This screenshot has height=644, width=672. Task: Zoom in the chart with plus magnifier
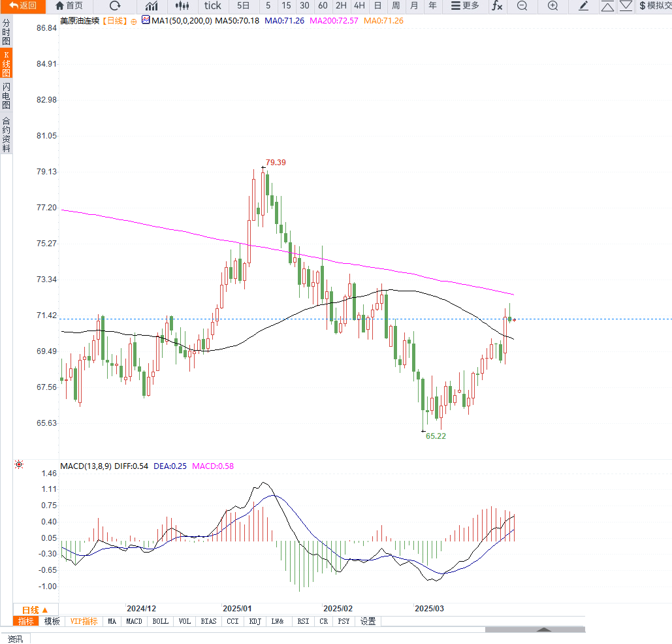coord(552,6)
